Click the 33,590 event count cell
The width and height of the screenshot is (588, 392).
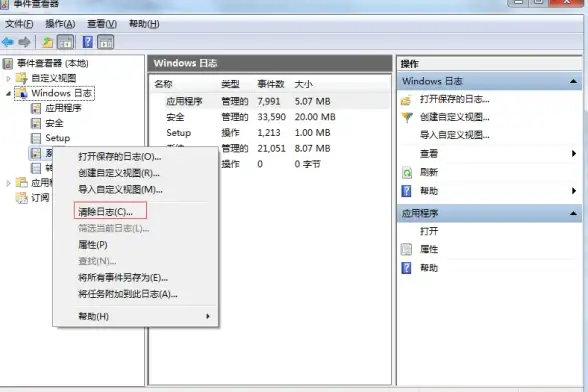tap(272, 117)
